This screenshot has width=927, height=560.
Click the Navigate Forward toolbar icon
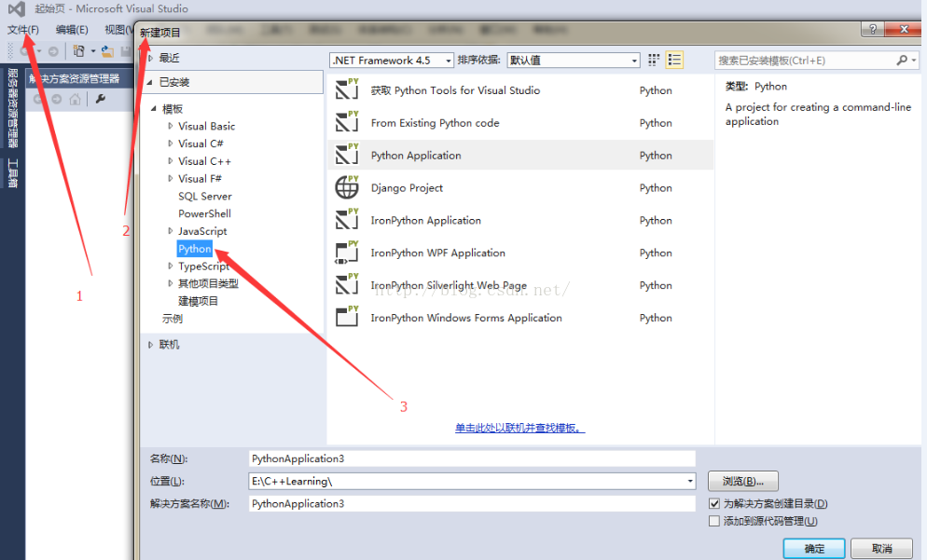click(x=53, y=51)
